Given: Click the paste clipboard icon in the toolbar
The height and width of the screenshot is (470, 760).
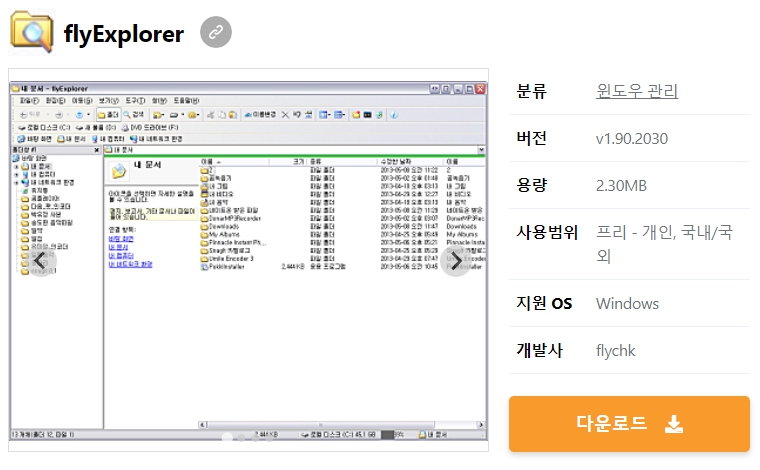Looking at the screenshot, I should click(x=233, y=115).
